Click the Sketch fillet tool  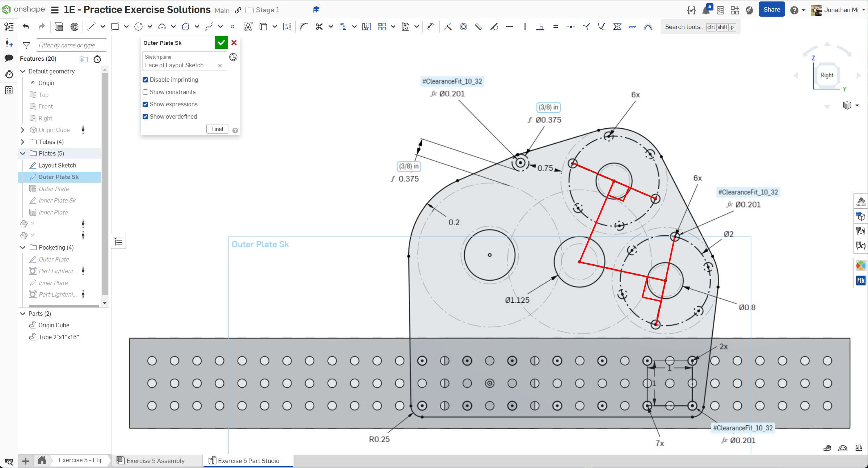(x=304, y=26)
